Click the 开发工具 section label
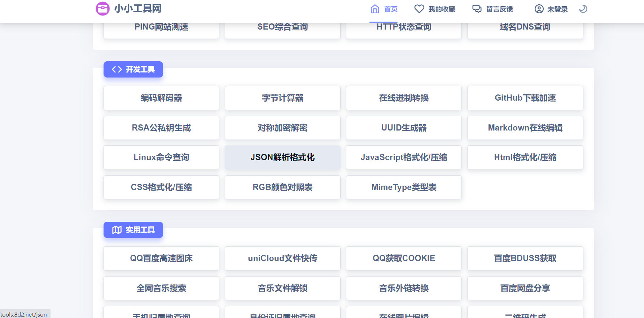Screen dimensions: 644x318 [x=133, y=69]
